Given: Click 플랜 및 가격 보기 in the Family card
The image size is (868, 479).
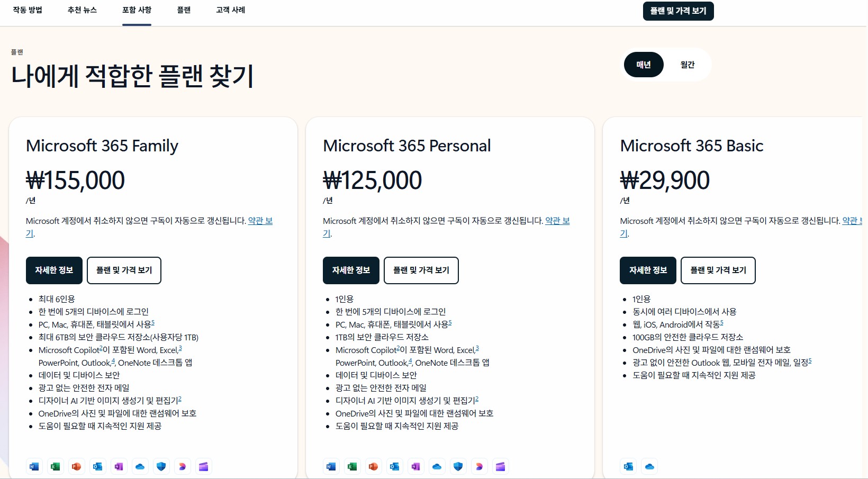Looking at the screenshot, I should point(124,270).
